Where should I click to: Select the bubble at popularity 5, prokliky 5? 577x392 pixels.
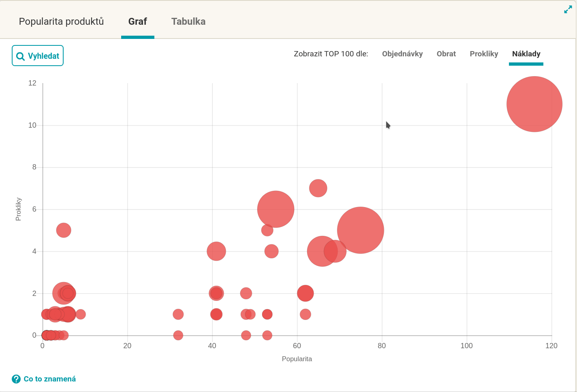(x=64, y=230)
